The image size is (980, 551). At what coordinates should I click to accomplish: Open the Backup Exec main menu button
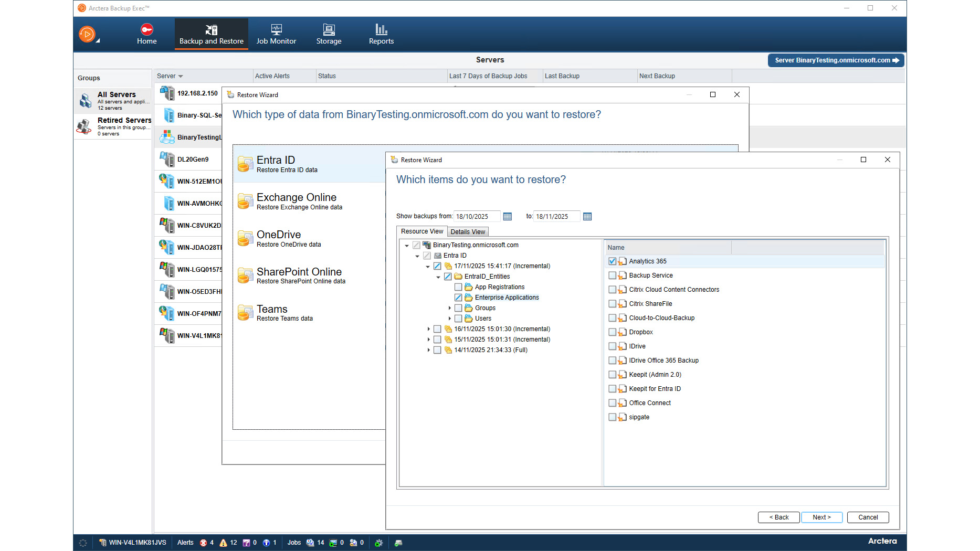(87, 34)
